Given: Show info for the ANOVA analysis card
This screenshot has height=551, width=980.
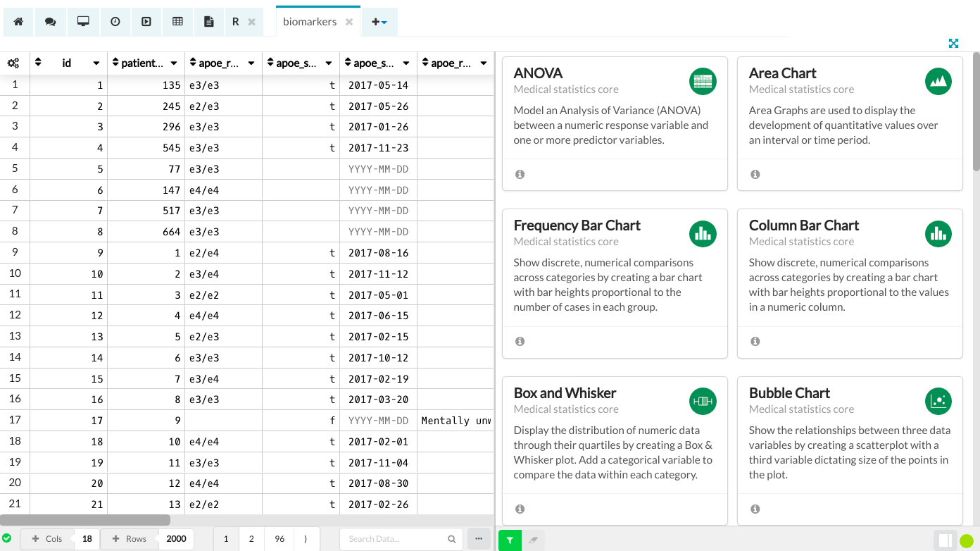Looking at the screenshot, I should (520, 173).
